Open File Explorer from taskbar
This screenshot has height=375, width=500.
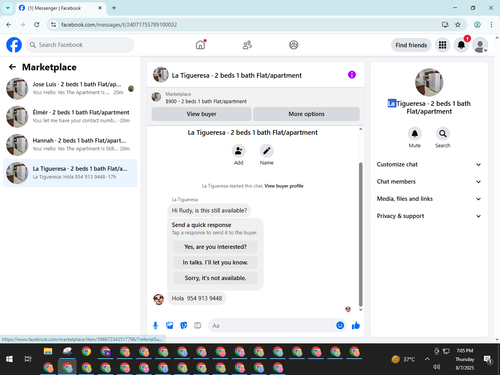[48, 351]
